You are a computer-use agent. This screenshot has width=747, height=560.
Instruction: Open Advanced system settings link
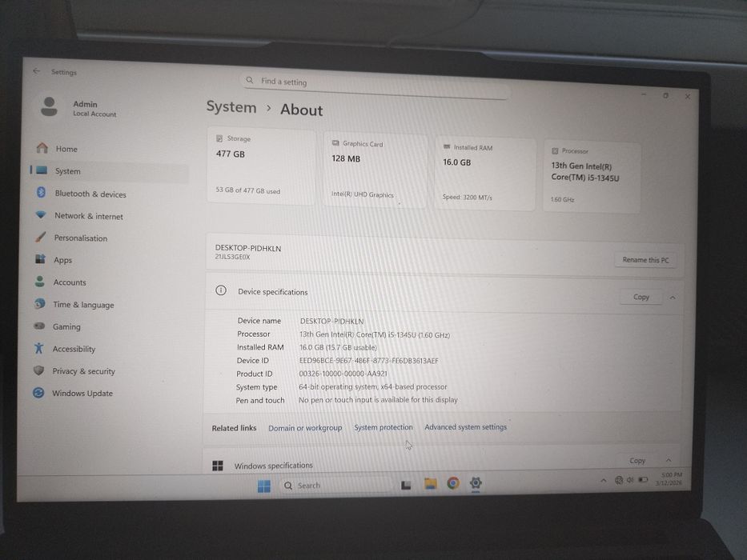[x=465, y=426]
